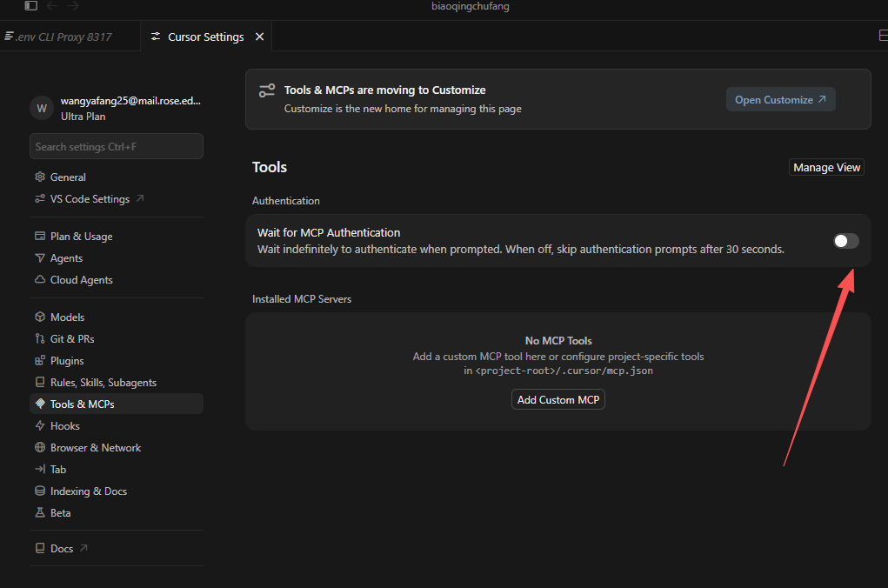Select the Cursor Settings tab
Screen dimensions: 888x588
205,37
